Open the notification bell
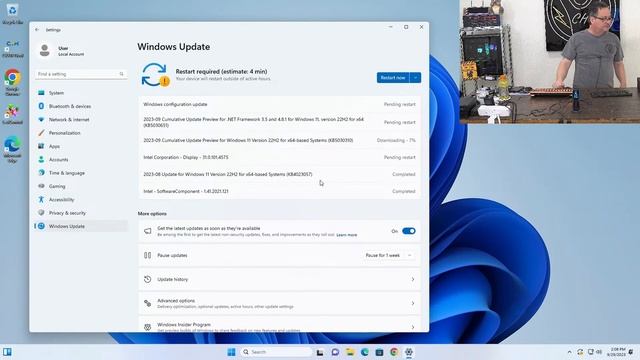Image resolution: width=640 pixels, height=360 pixels. (631, 352)
